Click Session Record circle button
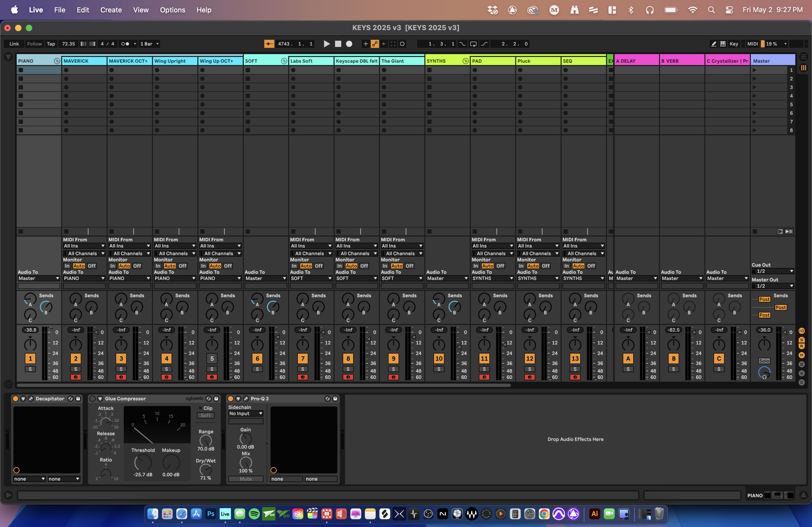Viewport: 812px width, 527px height. [402, 43]
